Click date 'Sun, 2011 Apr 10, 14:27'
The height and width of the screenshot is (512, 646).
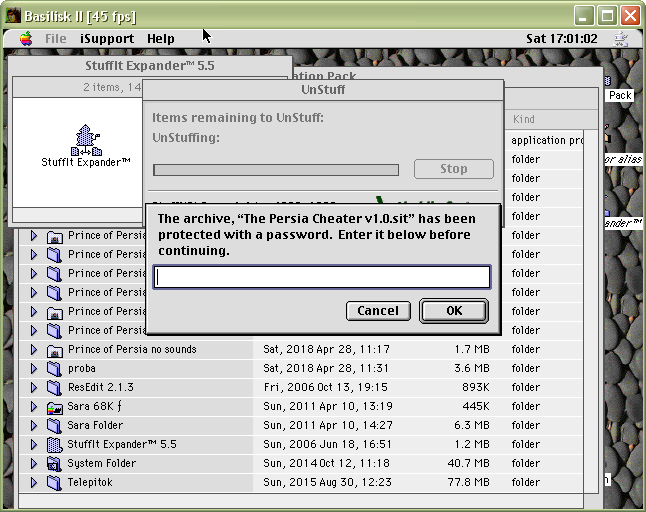click(328, 425)
